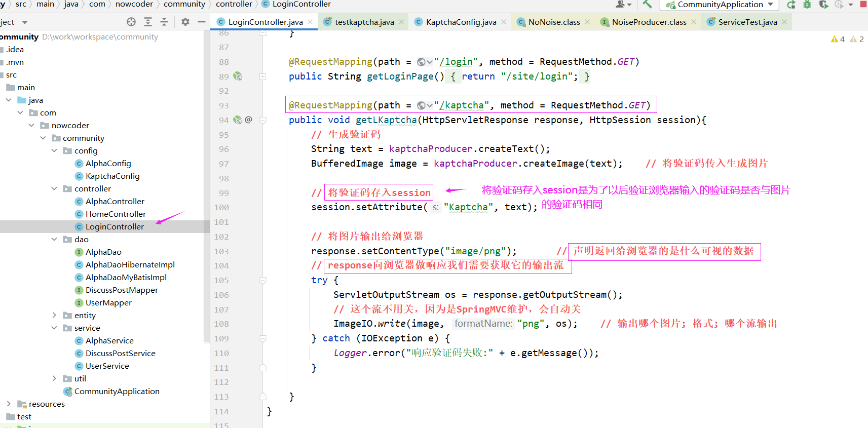Hide the Project tool window
Image resolution: width=868 pixels, height=428 pixels.
201,22
